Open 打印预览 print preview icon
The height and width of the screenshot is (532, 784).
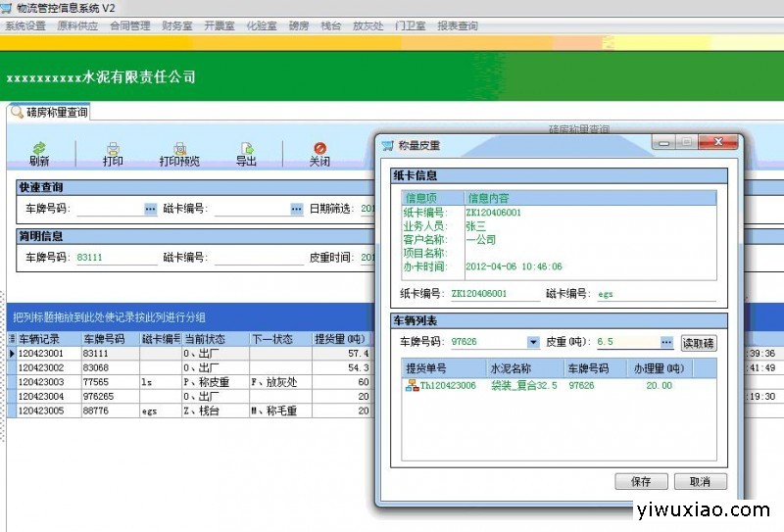179,148
